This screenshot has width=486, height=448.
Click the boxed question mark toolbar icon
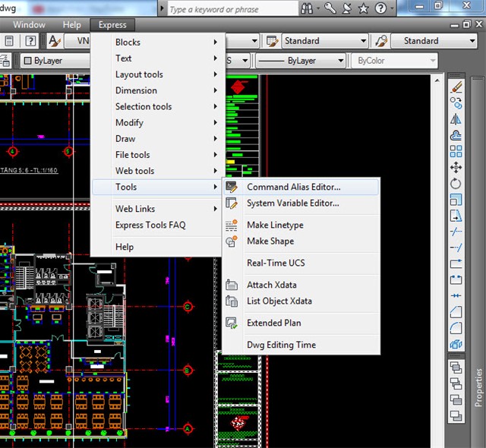(x=30, y=41)
